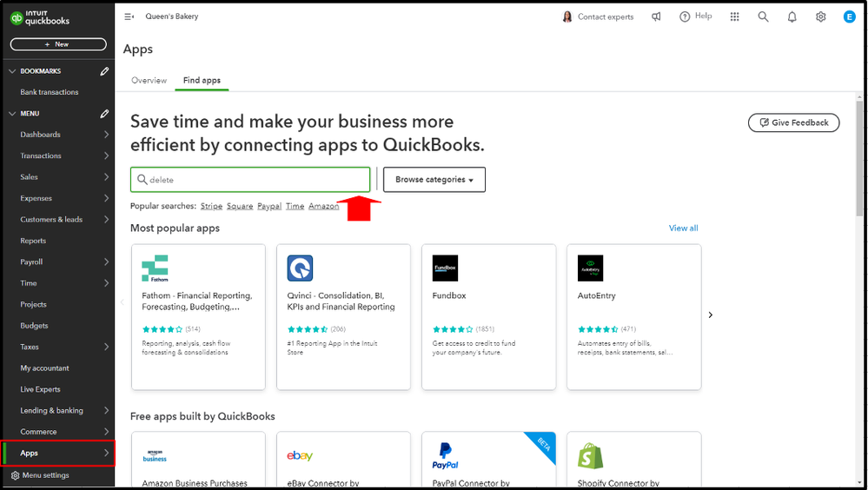The image size is (868, 490).
Task: Open the user profile avatar E
Action: coord(850,17)
